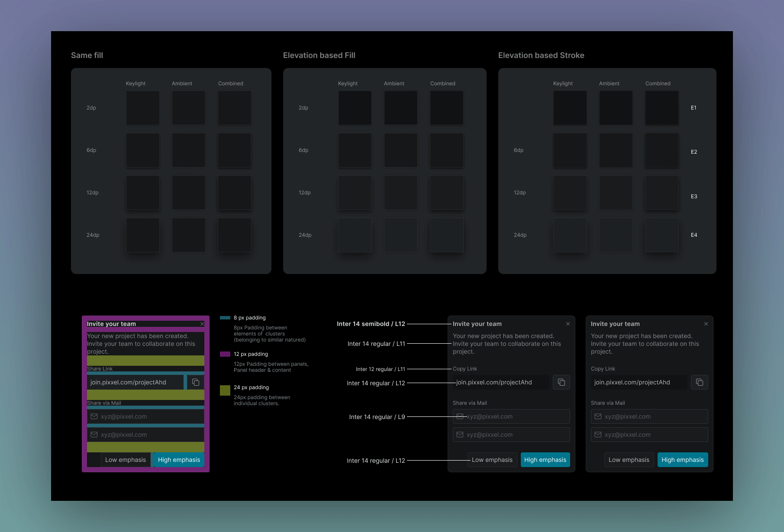Click the mail icon in rightmost dialog's second email field

tap(598, 435)
